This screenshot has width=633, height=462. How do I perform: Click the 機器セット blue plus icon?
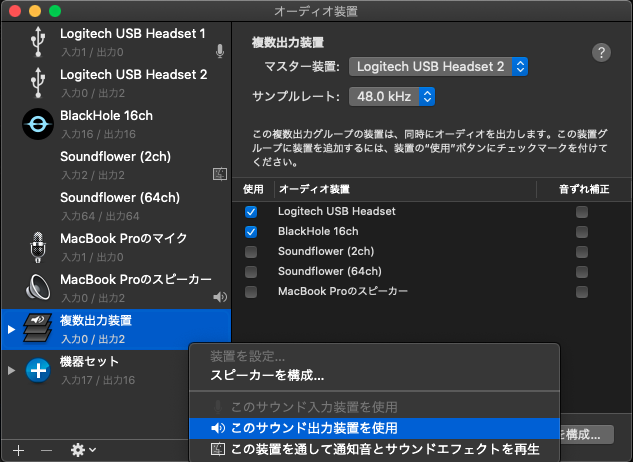click(x=38, y=370)
